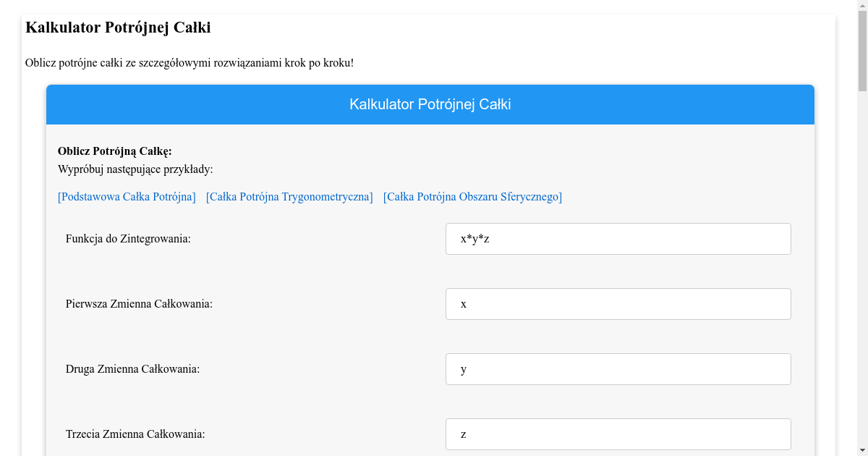868x456 pixels.
Task: Click the 'Druga Zmienna Całkowania' input field
Action: point(618,368)
